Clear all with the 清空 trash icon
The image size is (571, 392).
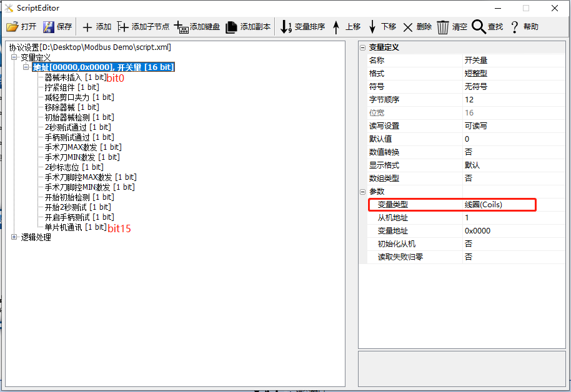point(443,27)
